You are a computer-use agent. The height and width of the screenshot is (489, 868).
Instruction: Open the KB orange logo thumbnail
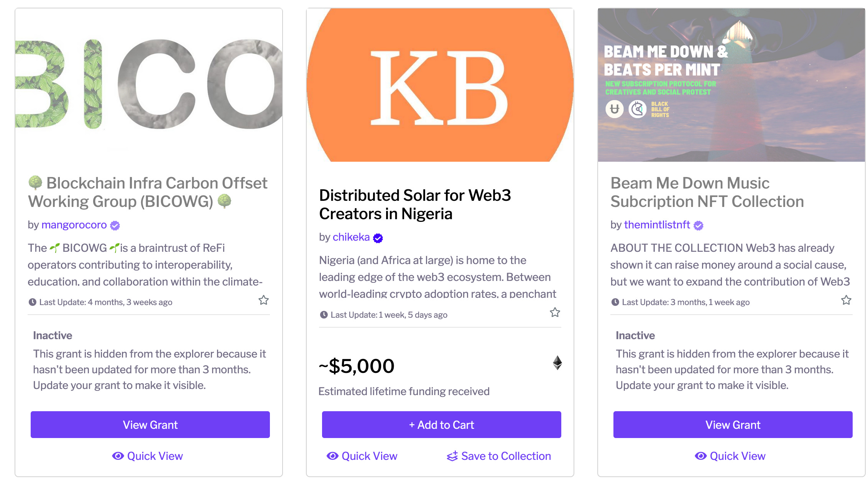440,85
